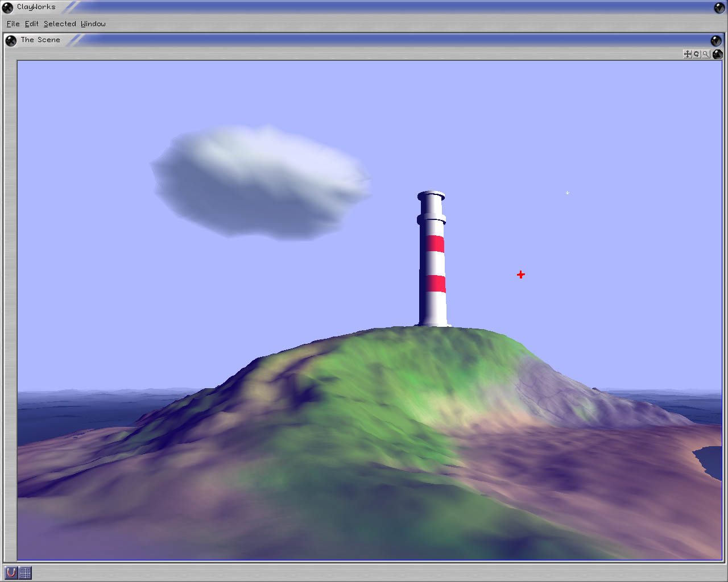Image resolution: width=728 pixels, height=582 pixels.
Task: Click the red cross 3D cursor
Action: pos(521,275)
